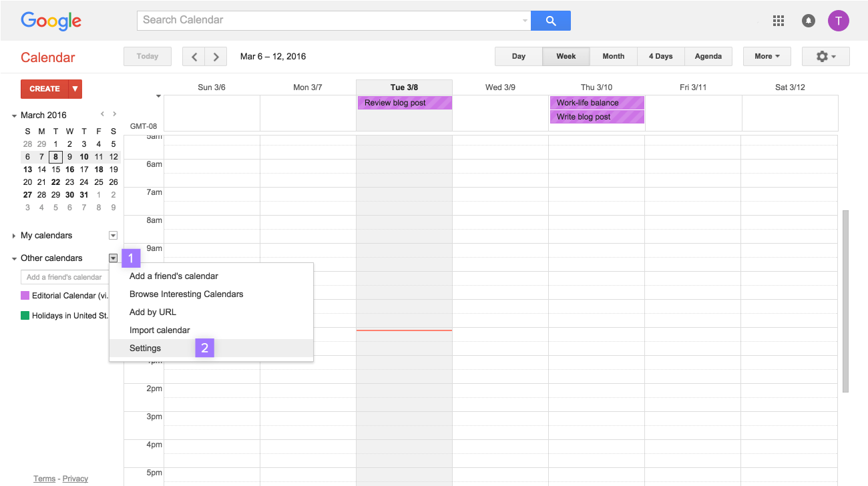Viewport: 868px width, 486px height.
Task: Open the settings gear menu
Action: pyautogui.click(x=825, y=56)
